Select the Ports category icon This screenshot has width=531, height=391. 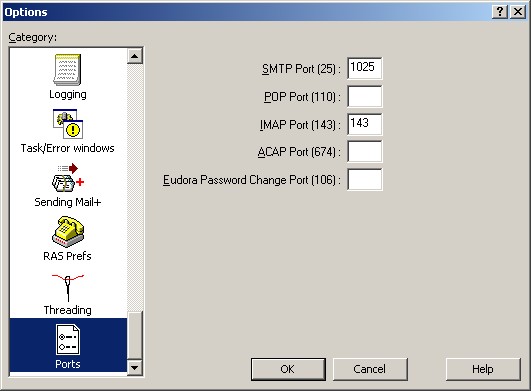[68, 340]
